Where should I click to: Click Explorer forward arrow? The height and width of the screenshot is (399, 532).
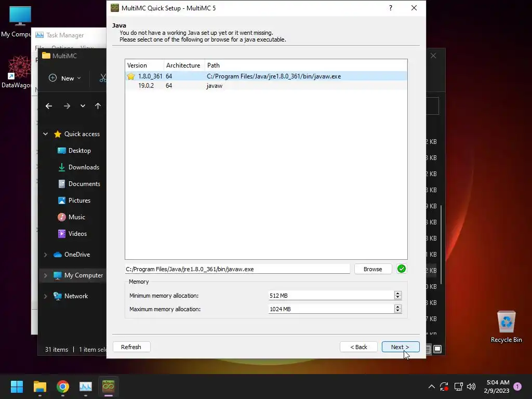click(x=67, y=106)
